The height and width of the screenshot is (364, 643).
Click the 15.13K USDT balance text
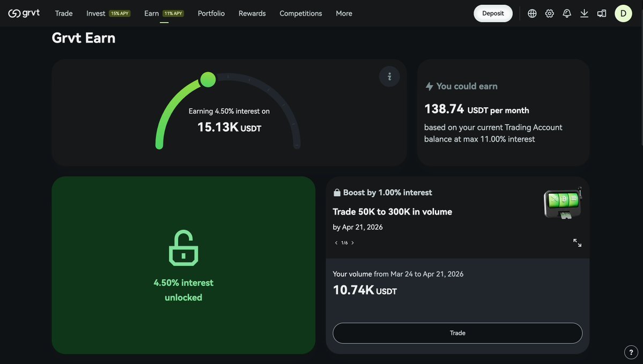(229, 127)
